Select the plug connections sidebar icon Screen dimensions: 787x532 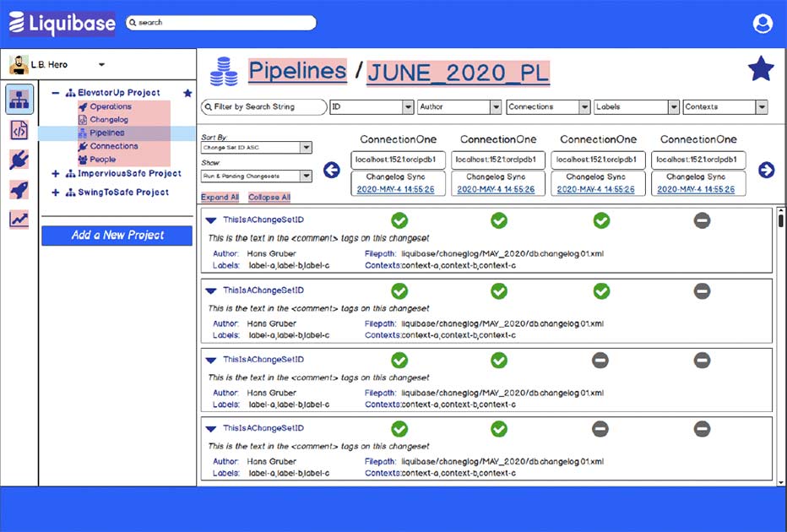point(19,160)
